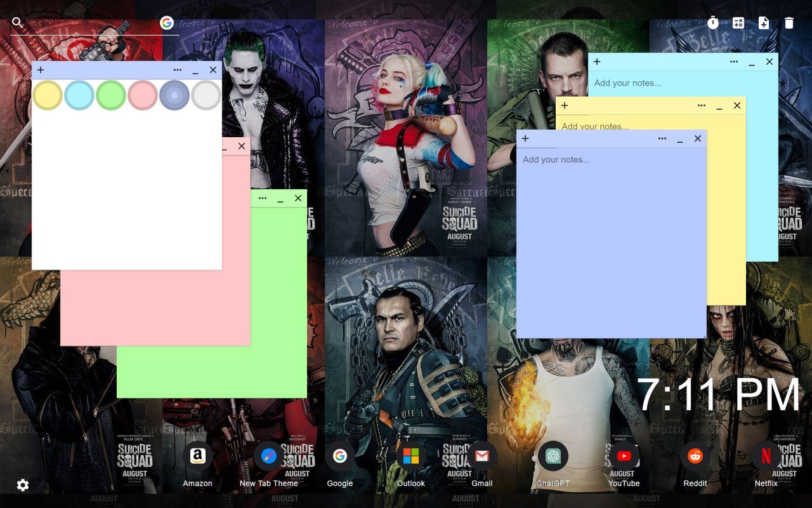Add a note from the yellow note's plus
This screenshot has height=508, width=812.
(x=565, y=105)
